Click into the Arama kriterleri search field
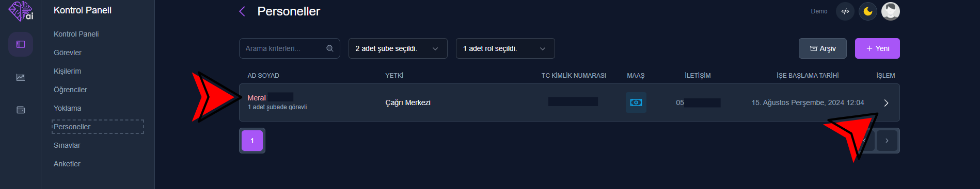The width and height of the screenshot is (980, 189). 283,48
